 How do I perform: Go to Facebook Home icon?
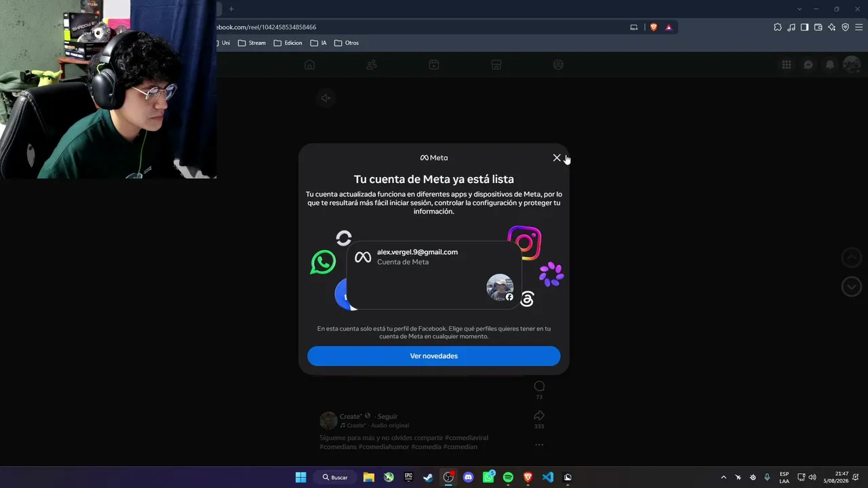click(310, 65)
